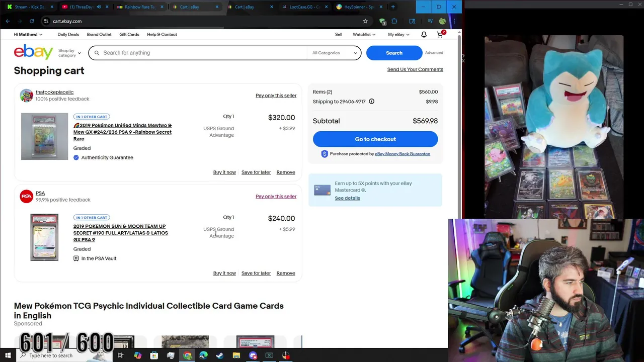
Task: Expand Watchlist dropdown
Action: point(364,35)
